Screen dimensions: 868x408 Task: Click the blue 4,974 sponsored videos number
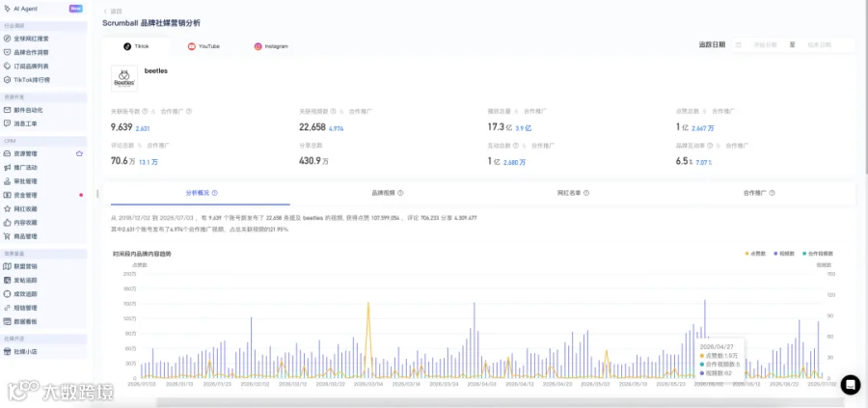[336, 128]
